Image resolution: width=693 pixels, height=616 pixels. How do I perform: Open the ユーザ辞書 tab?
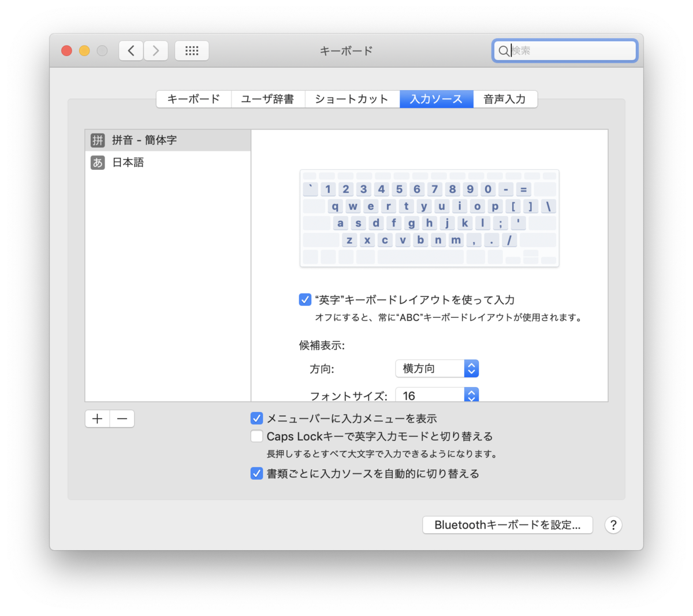tap(267, 99)
